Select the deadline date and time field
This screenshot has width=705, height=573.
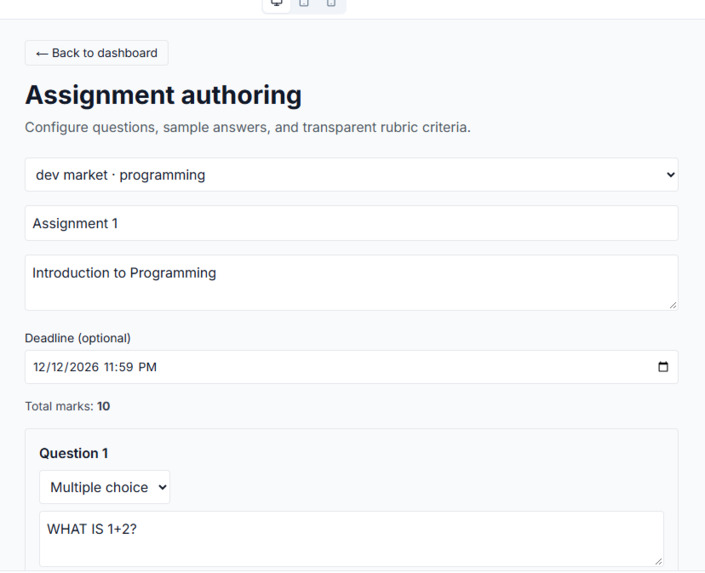click(351, 367)
